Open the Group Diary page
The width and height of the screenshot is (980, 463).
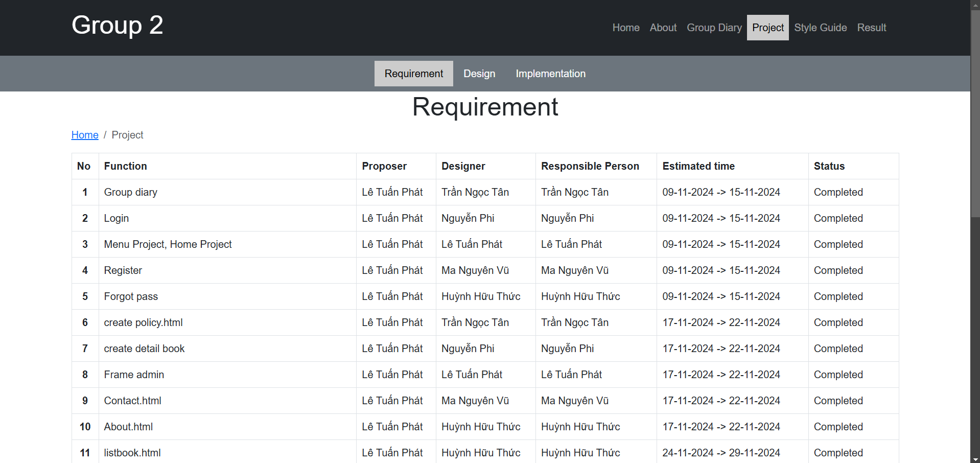coord(714,28)
